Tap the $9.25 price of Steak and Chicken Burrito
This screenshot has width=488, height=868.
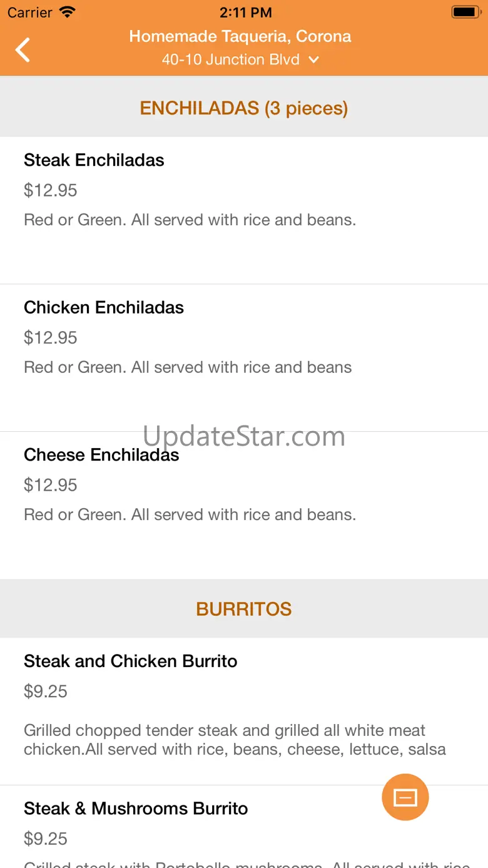tap(46, 692)
